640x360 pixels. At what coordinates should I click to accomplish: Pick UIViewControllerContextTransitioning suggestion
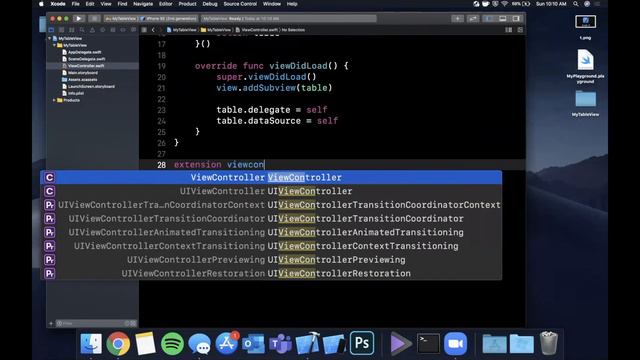tap(271, 246)
